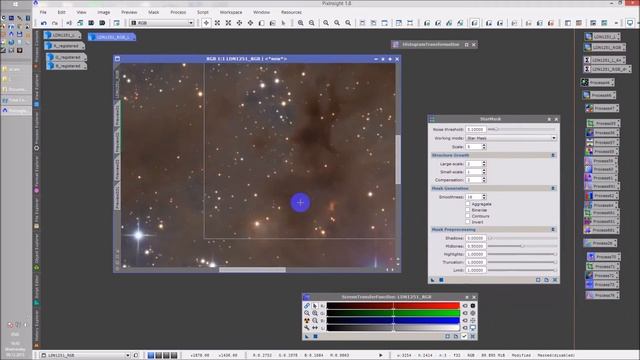Screen dimensions: 640x360
Task: Enable the Contours checkbox in StarMask
Action: pos(468,216)
